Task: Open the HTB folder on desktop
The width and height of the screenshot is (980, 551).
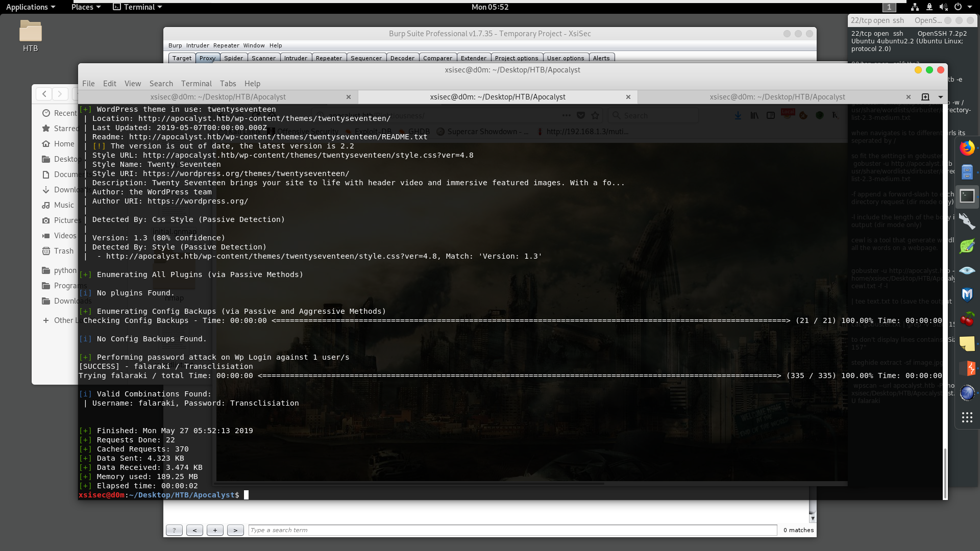Action: (30, 36)
